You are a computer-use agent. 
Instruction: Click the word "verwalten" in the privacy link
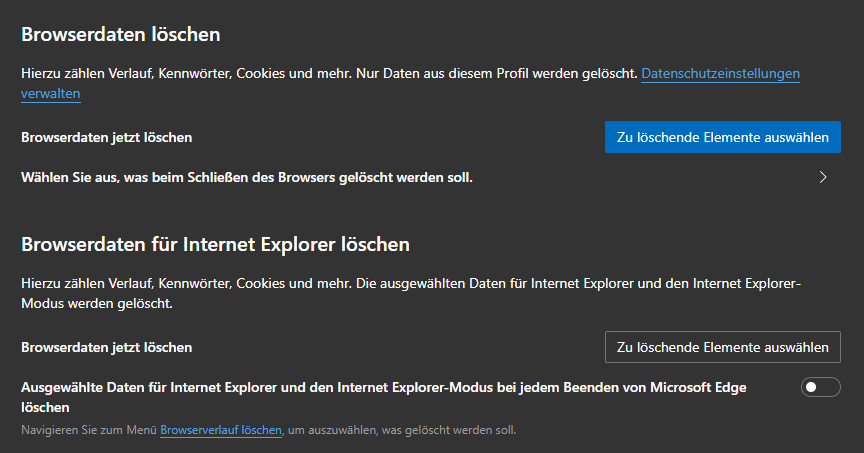tap(50, 93)
